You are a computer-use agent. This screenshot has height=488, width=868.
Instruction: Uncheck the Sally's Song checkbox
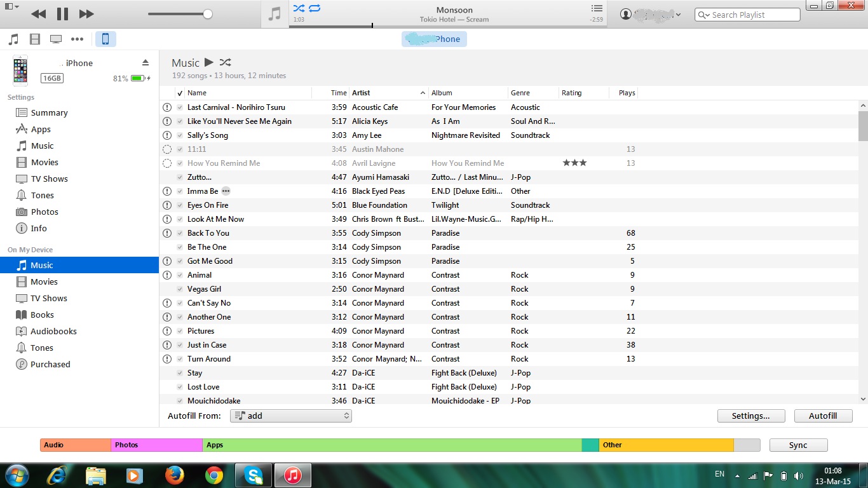(x=180, y=135)
